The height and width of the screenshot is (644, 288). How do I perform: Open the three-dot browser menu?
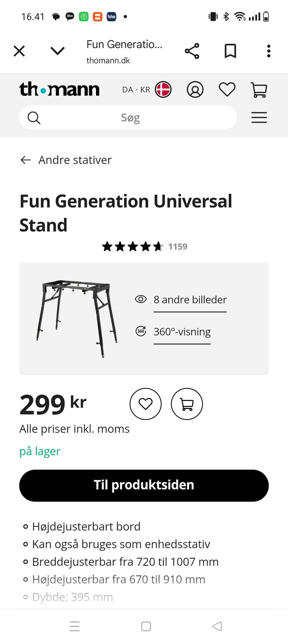268,51
